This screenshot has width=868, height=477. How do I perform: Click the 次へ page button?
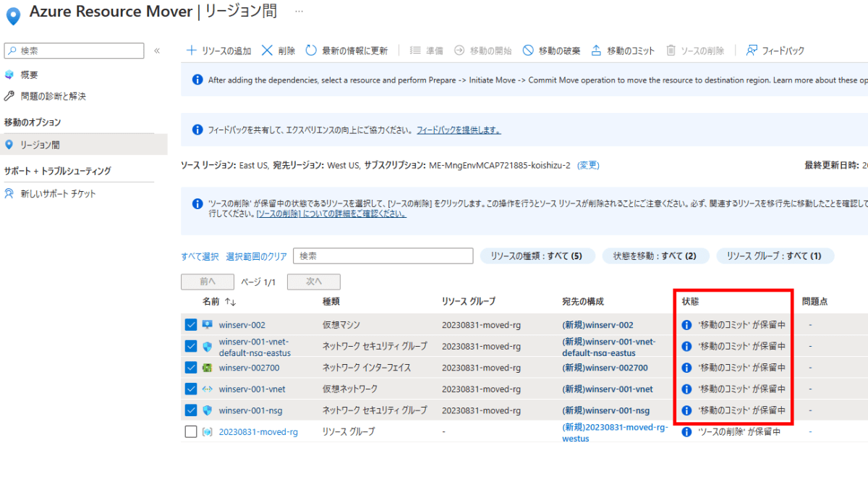click(314, 282)
